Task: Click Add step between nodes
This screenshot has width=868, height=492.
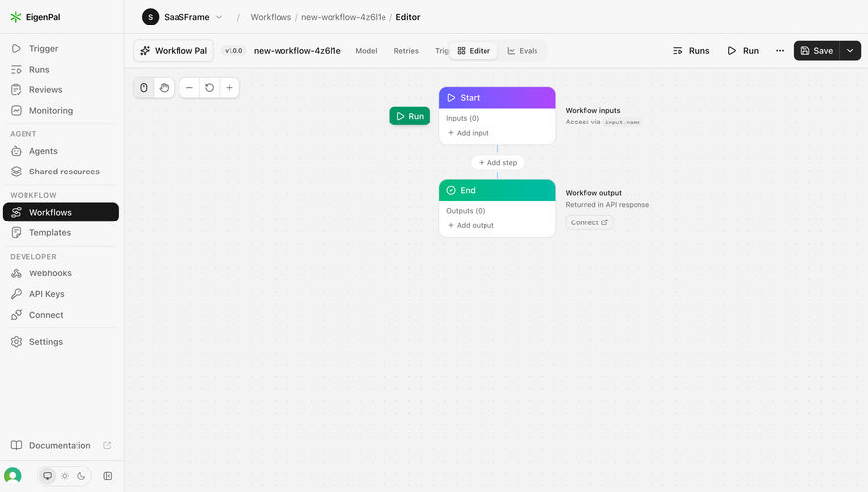Action: pyautogui.click(x=497, y=162)
